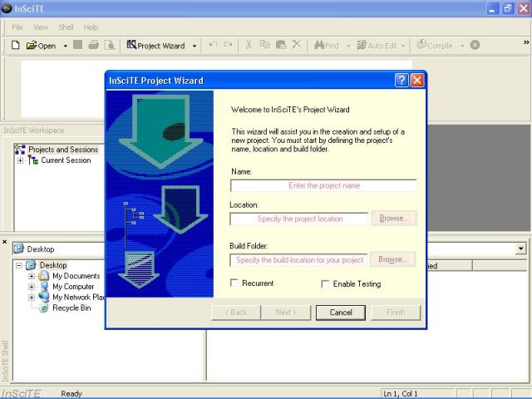Click the wizard dialog's Help question-mark icon
Image resolution: width=532 pixels, height=399 pixels.
coord(401,81)
